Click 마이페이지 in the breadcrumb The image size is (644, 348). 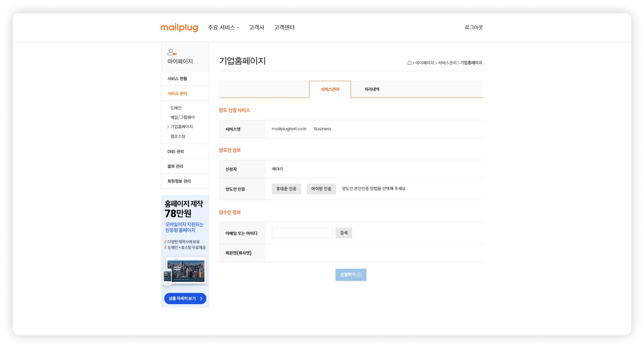(424, 63)
